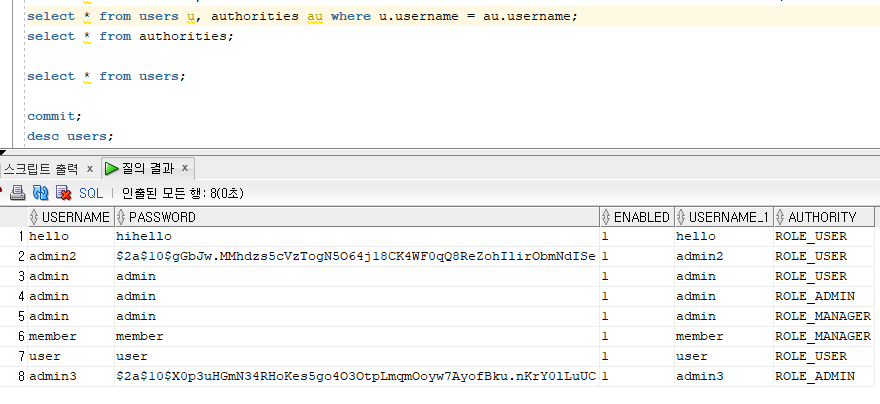Refresh the query result
The image size is (880, 404).
pos(40,193)
